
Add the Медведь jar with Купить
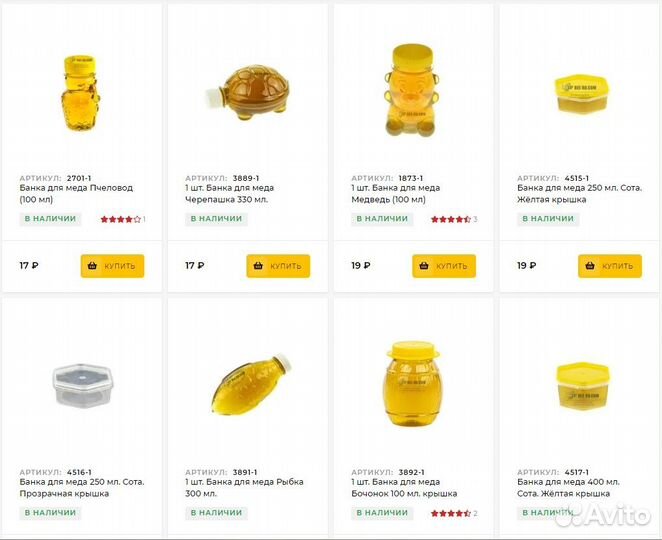(444, 266)
